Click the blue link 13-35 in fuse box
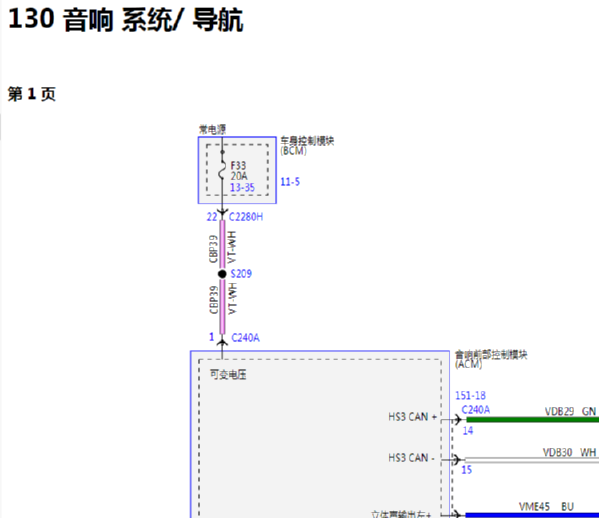599x518 pixels. 242,188
